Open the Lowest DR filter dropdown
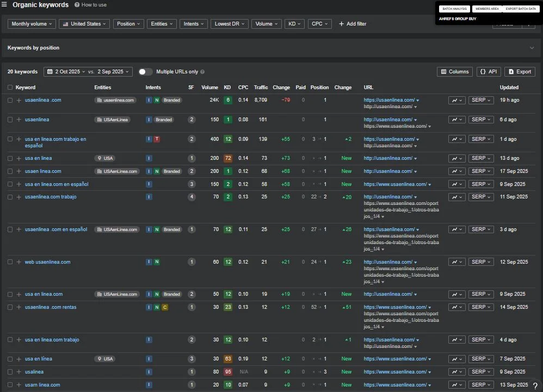 tap(229, 24)
